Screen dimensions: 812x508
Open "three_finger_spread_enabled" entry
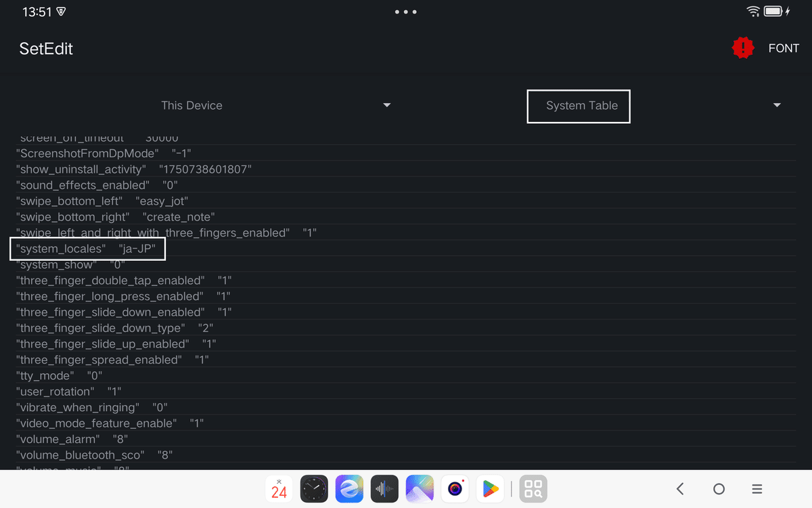[406, 360]
